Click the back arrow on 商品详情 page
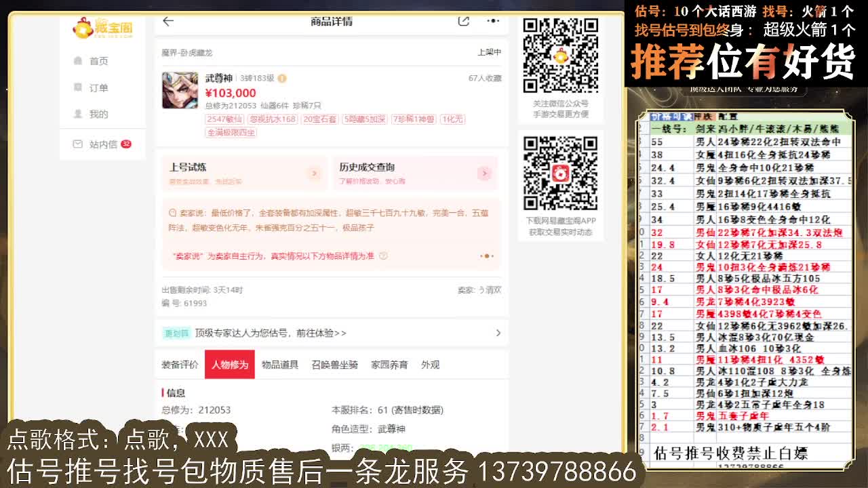The image size is (868, 488). pos(167,21)
